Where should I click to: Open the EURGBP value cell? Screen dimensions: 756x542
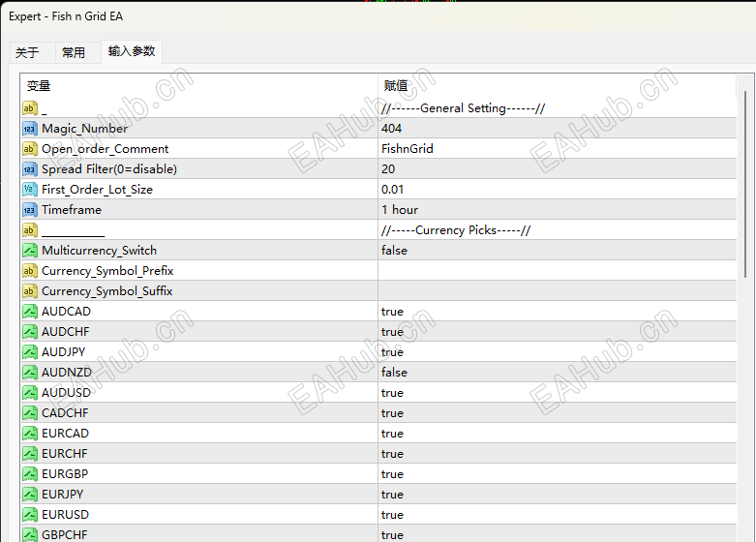click(558, 474)
